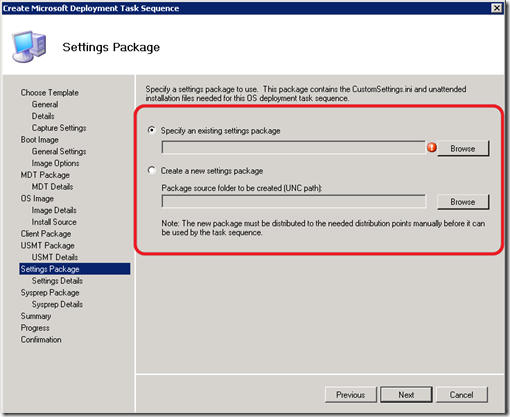Go to MDT Details step

click(x=52, y=187)
